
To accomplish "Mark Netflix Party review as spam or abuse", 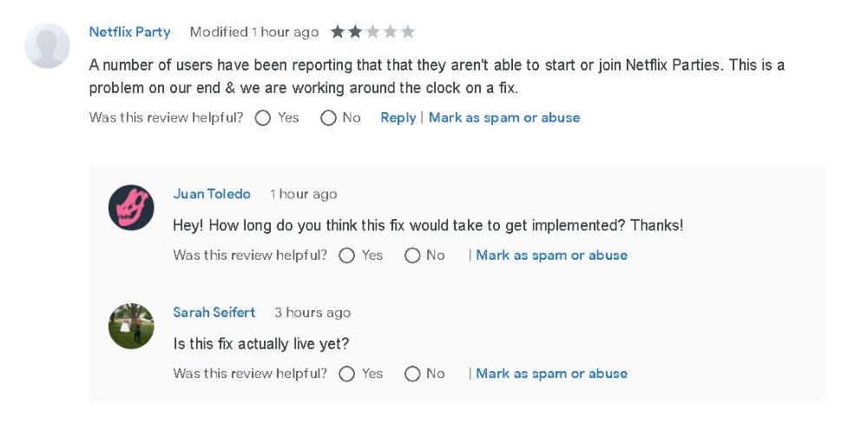I will point(504,117).
